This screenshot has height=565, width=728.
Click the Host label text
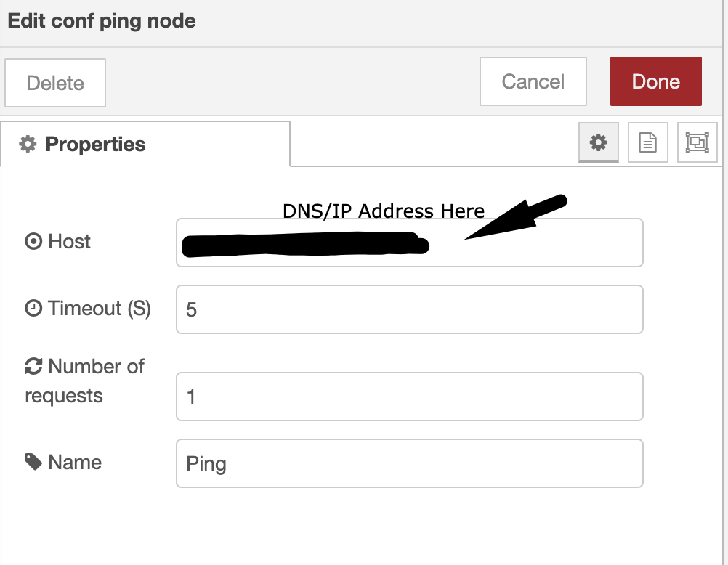pos(69,241)
